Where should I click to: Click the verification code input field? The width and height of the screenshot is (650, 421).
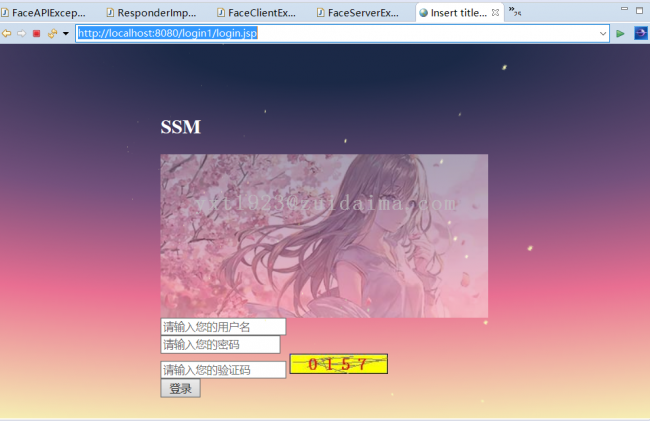pos(223,370)
